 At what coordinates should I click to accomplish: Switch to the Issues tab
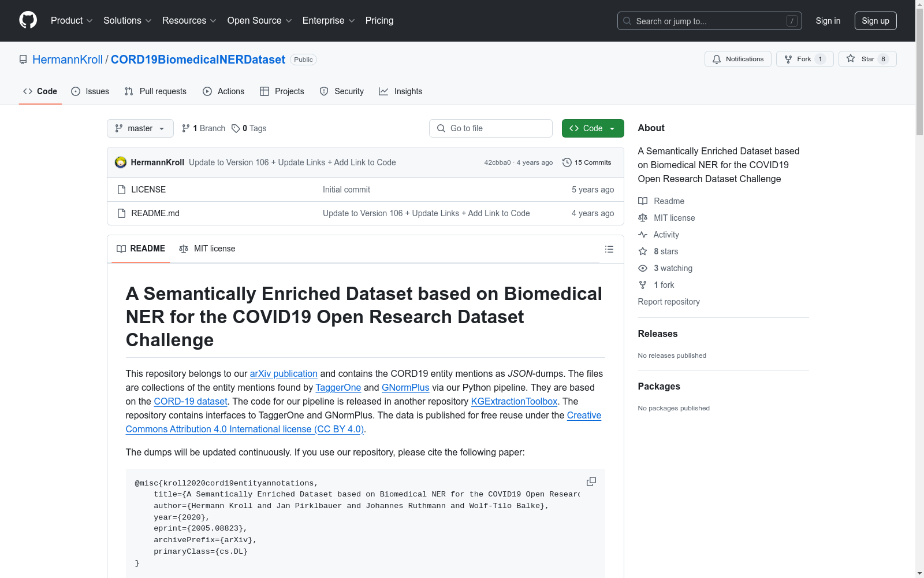pos(90,91)
